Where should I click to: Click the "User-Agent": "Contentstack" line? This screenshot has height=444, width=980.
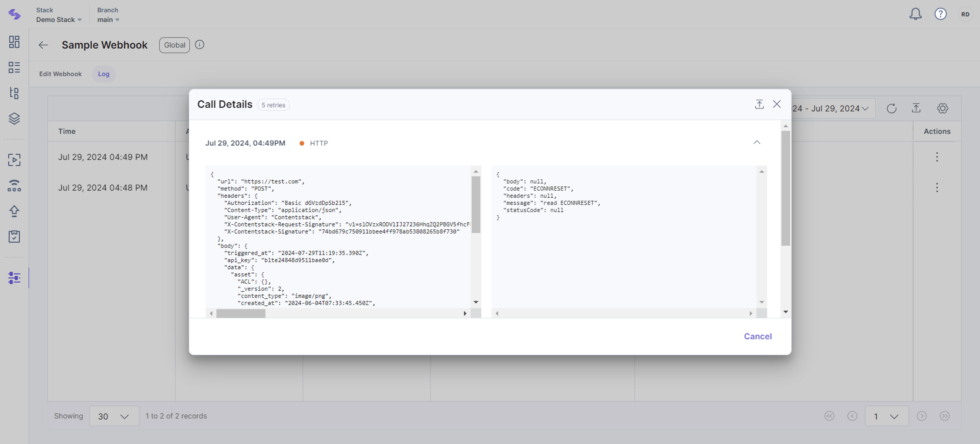click(273, 217)
